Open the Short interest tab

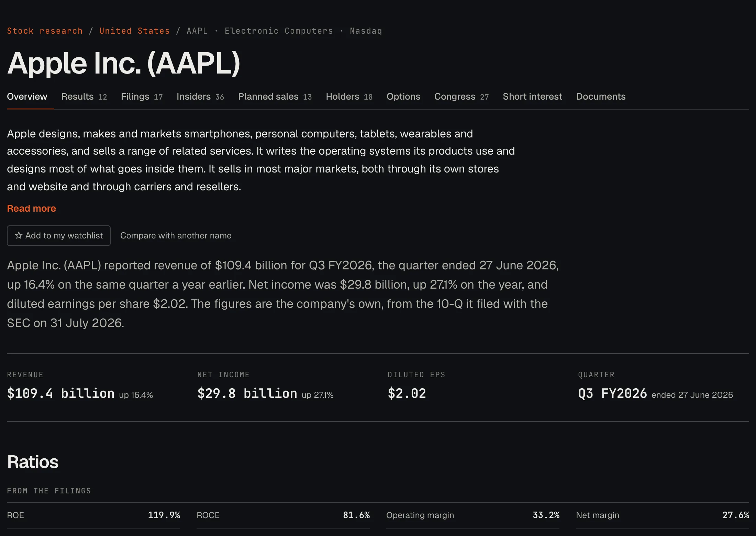pos(533,97)
